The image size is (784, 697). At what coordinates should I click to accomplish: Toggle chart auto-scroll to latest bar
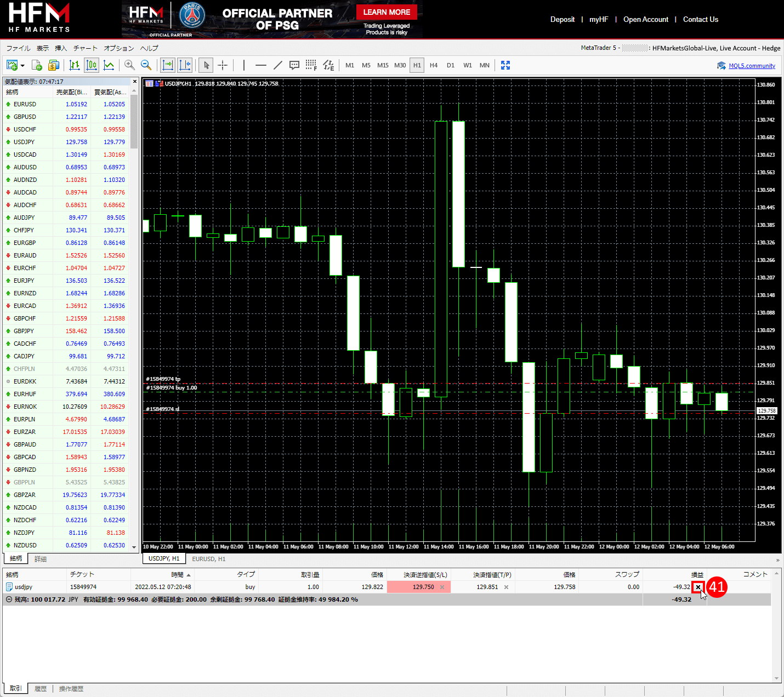pyautogui.click(x=168, y=66)
